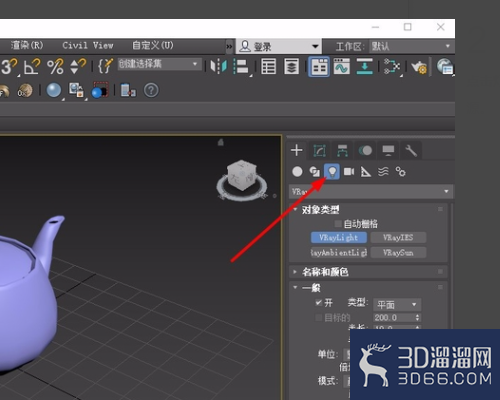The width and height of the screenshot is (500, 400).
Task: Click the document-with-red-arrow toolbar icon
Action: [x=128, y=90]
